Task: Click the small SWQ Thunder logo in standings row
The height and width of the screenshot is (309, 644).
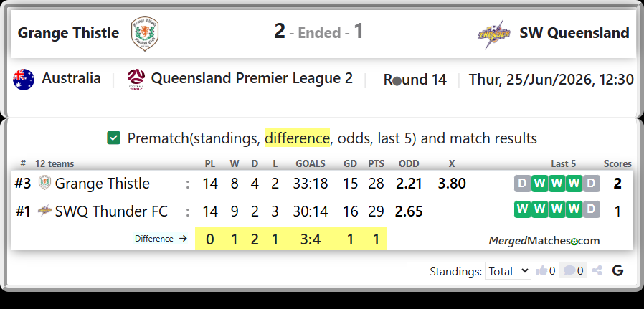Action: pyautogui.click(x=44, y=211)
